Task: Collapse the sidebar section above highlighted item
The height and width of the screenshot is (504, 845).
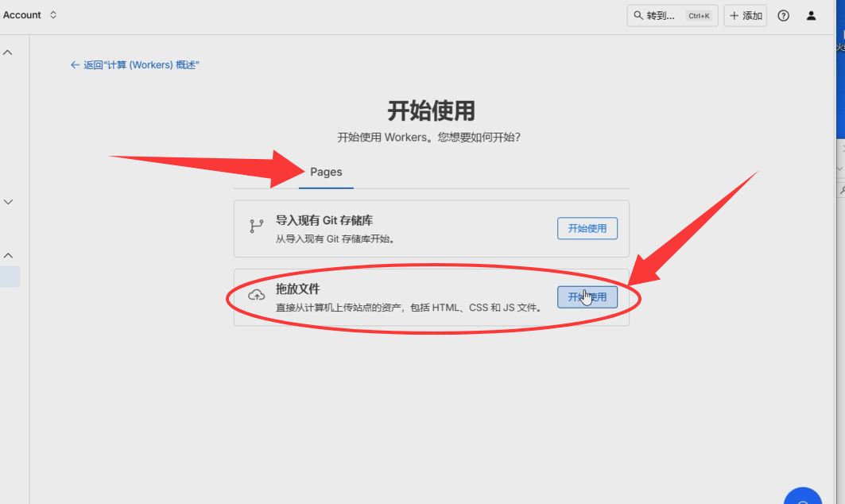Action: pos(8,255)
